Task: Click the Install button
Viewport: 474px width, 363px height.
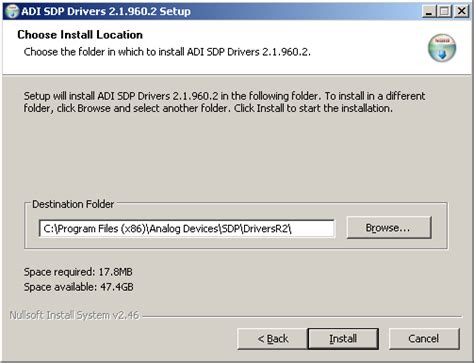Action: [343, 339]
